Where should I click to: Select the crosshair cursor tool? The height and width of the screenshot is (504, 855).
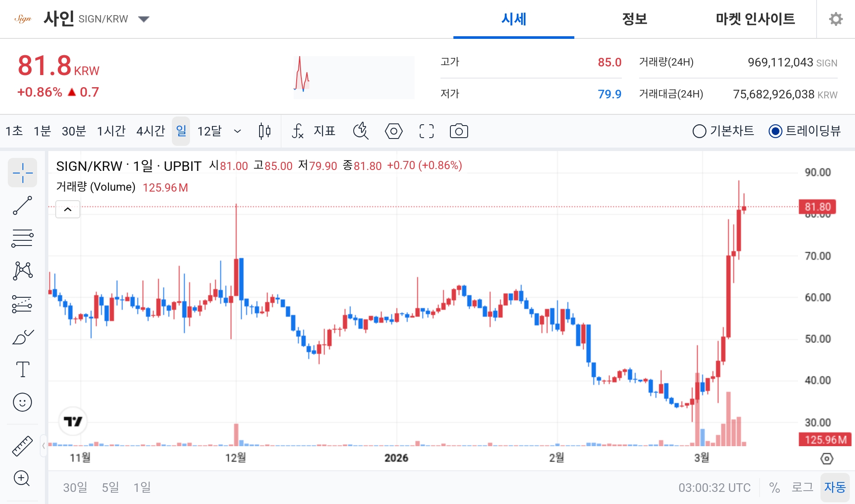pos(22,173)
